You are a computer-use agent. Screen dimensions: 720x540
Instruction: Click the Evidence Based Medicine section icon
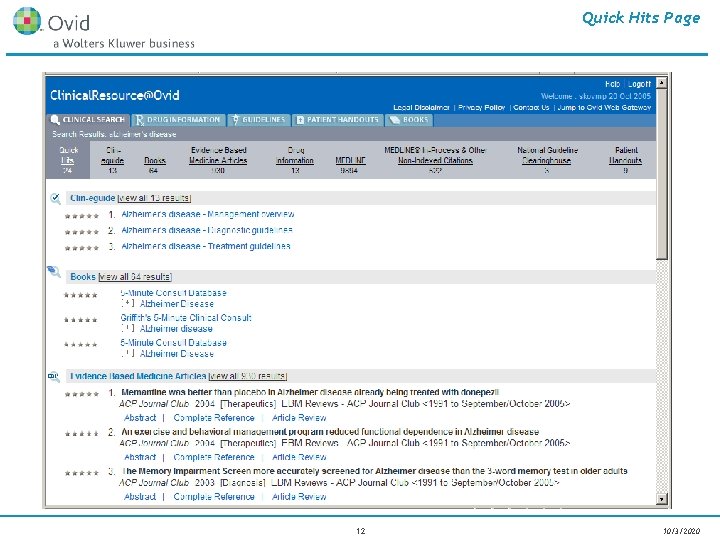54,377
